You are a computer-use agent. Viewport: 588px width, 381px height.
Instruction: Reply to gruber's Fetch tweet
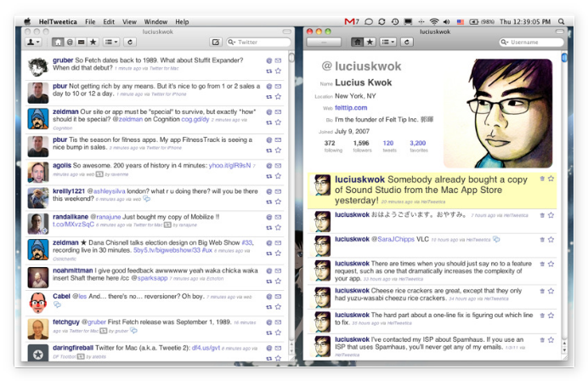269,60
